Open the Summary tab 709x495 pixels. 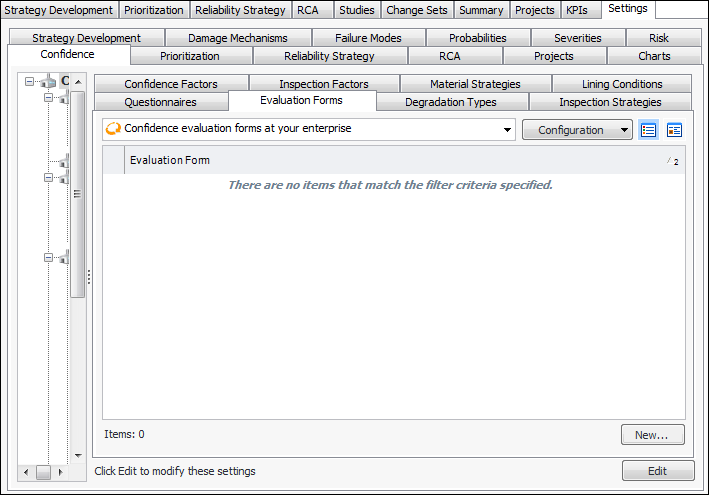point(481,10)
